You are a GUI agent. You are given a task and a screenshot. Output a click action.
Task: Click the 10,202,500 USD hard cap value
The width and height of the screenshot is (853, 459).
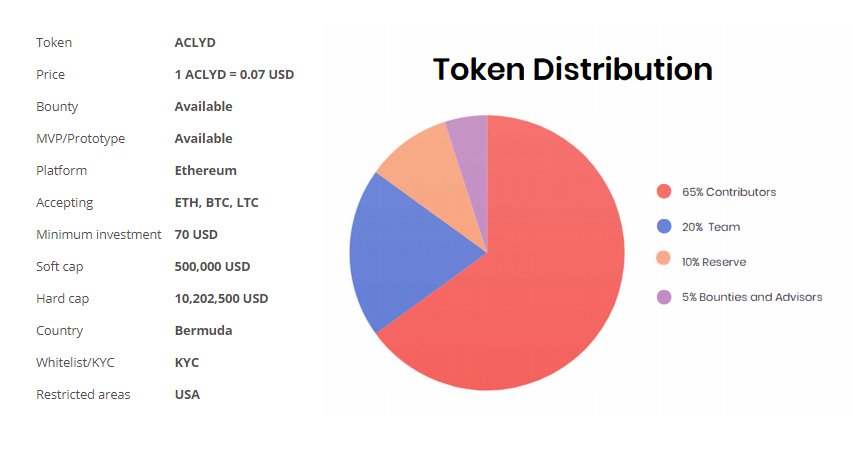click(x=221, y=299)
